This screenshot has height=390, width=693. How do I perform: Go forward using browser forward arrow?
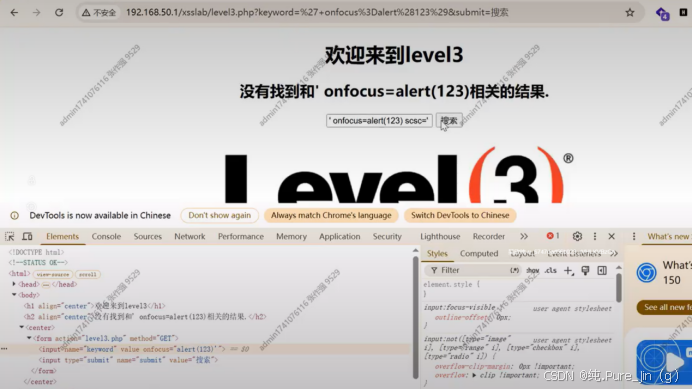pyautogui.click(x=36, y=12)
